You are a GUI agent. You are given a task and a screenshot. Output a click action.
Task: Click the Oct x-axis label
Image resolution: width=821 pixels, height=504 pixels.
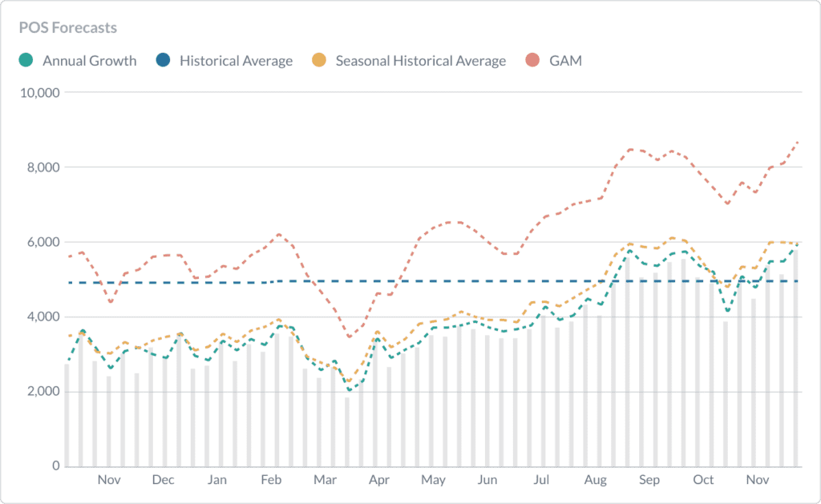(x=703, y=480)
